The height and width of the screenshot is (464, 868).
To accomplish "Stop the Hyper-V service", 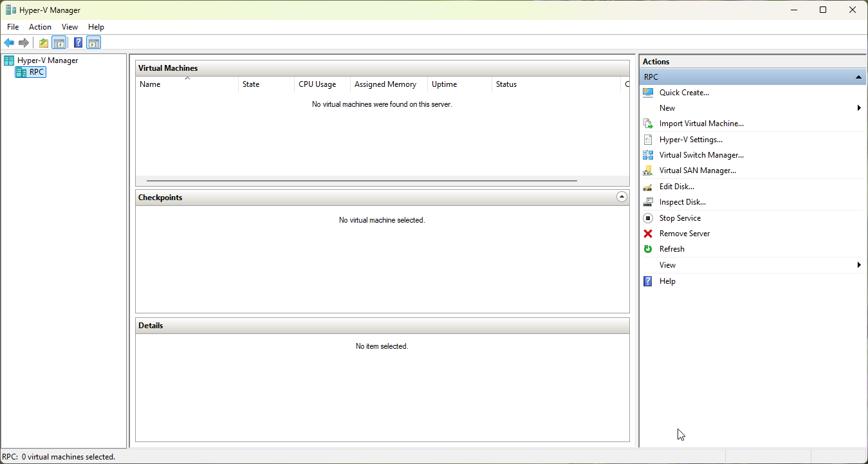I will (679, 218).
